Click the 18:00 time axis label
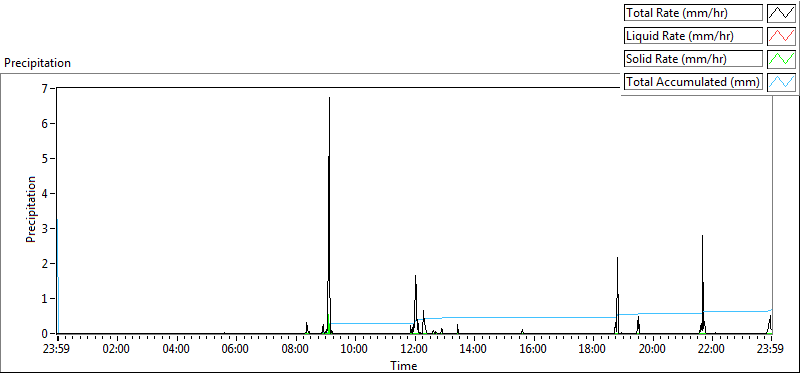The image size is (800, 373). point(593,350)
